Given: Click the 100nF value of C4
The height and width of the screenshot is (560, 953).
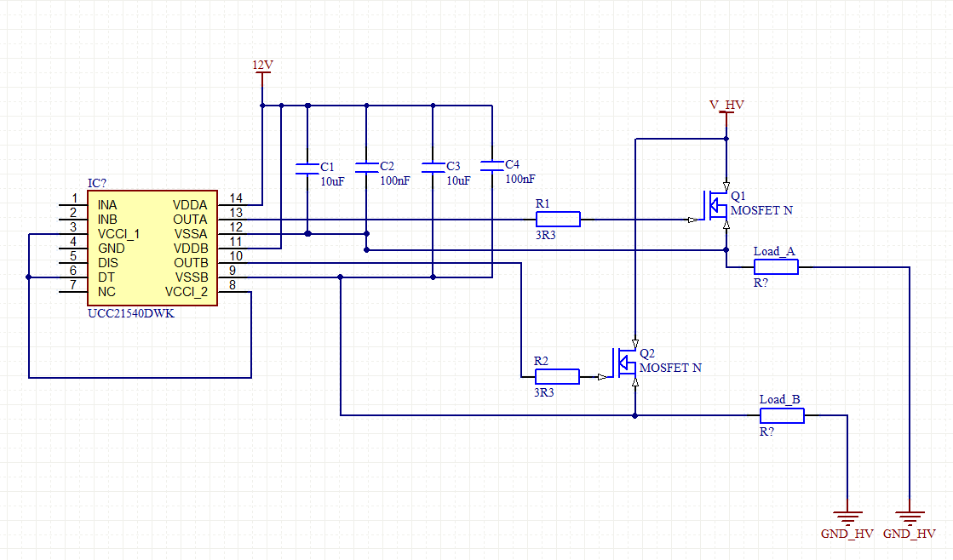Looking at the screenshot, I should click(x=520, y=180).
